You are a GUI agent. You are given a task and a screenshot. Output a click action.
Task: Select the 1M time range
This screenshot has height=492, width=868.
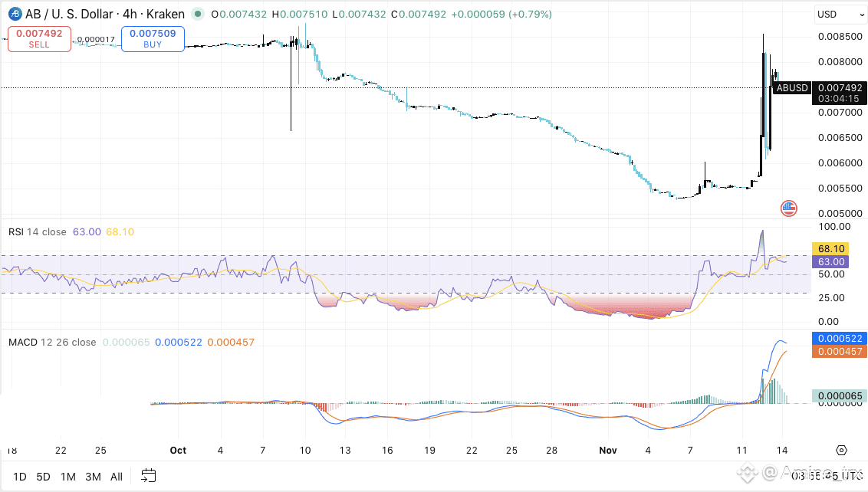point(68,477)
